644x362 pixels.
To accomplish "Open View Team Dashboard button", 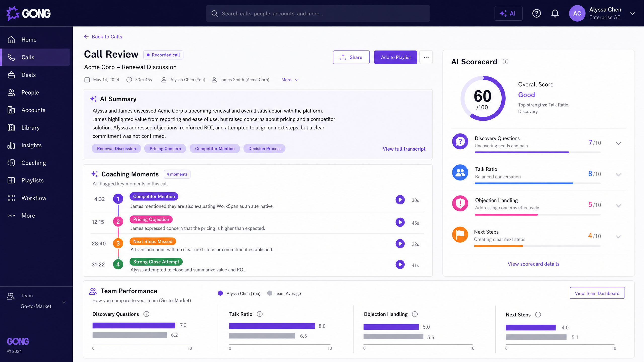I will [x=597, y=293].
